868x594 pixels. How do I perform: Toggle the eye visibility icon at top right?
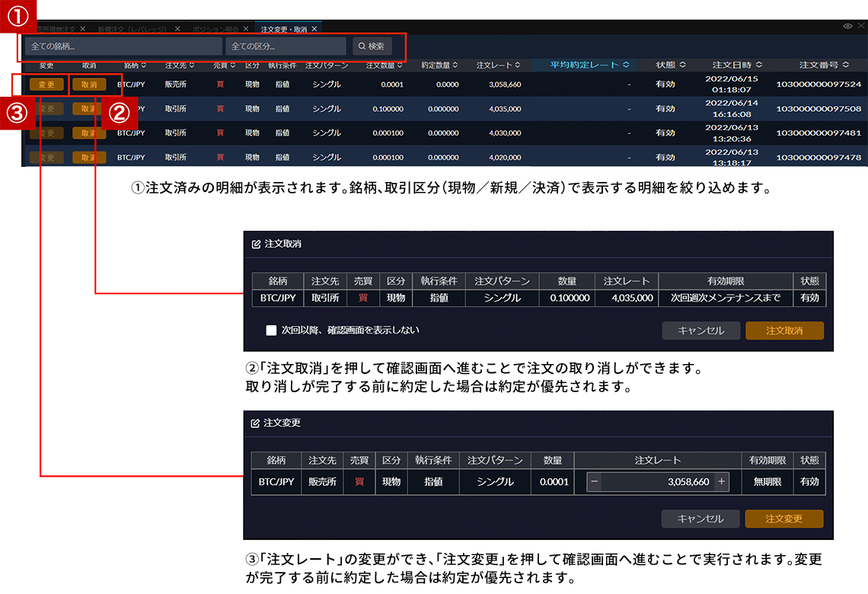tap(847, 26)
